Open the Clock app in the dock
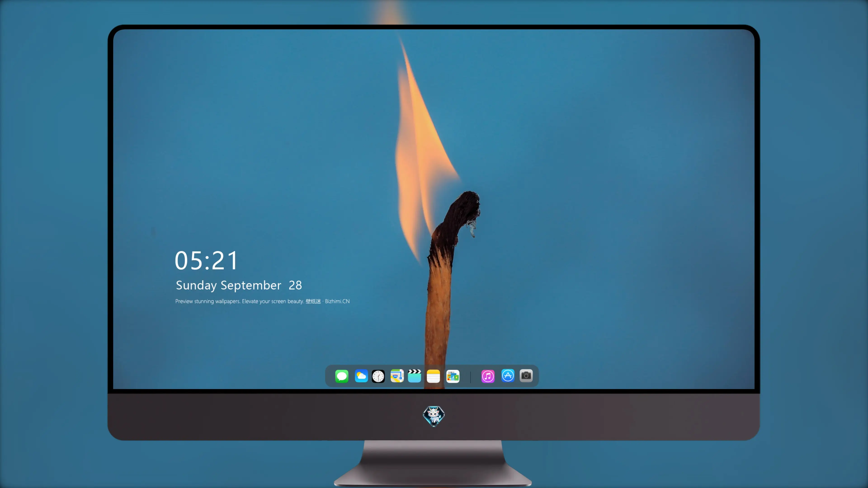Image resolution: width=868 pixels, height=488 pixels. (378, 376)
